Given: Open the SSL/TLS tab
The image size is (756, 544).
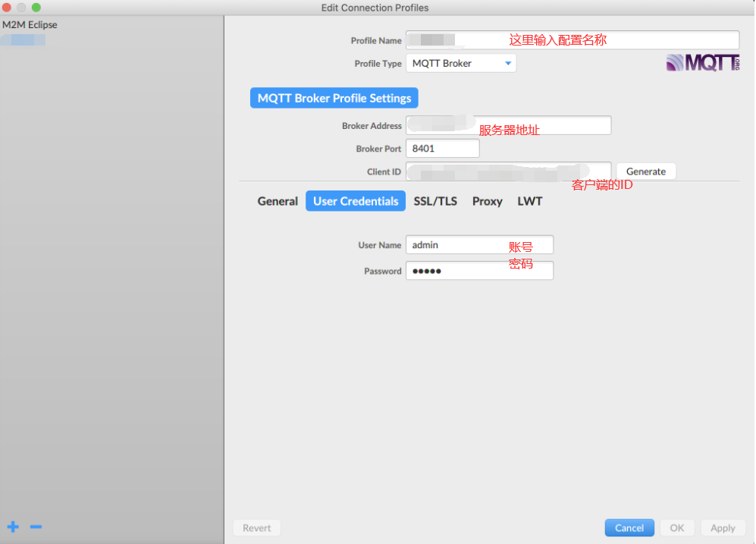Looking at the screenshot, I should pyautogui.click(x=435, y=201).
